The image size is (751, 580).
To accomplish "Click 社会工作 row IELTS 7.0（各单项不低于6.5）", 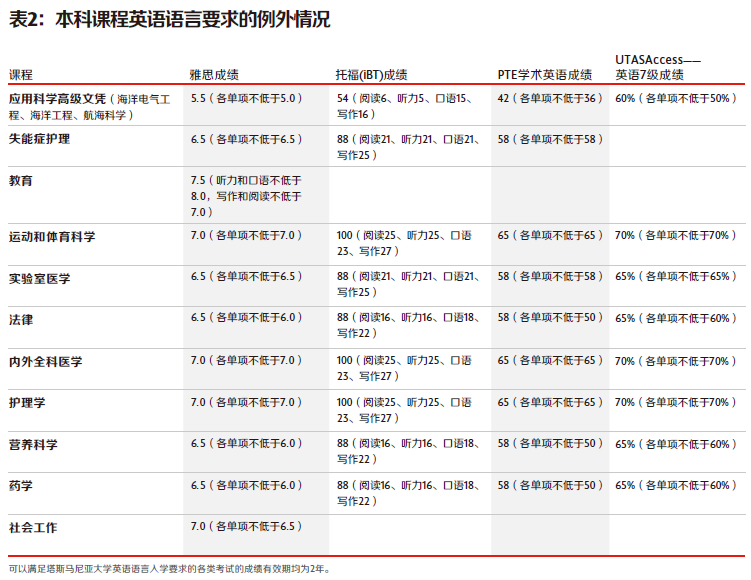I will click(246, 526).
